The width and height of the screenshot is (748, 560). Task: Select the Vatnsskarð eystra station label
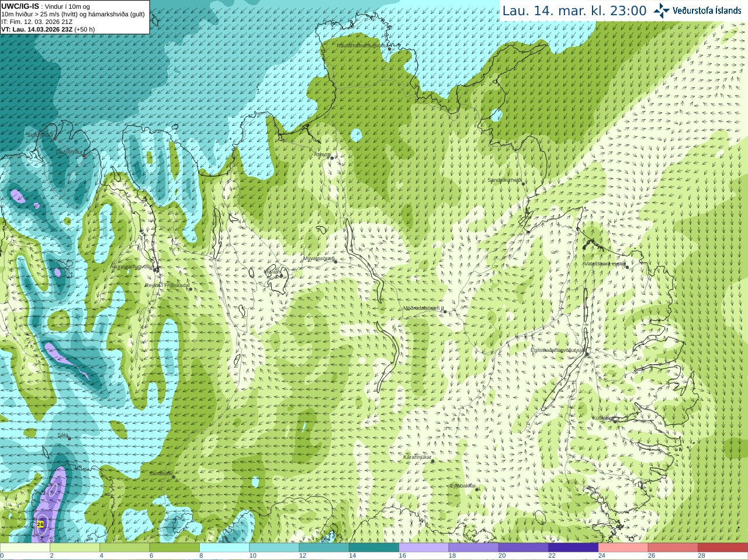(605, 264)
